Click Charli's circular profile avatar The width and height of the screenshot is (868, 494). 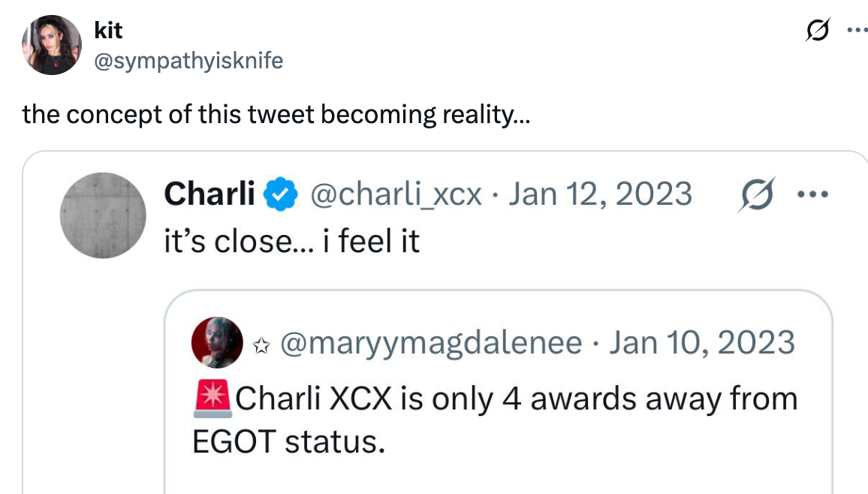tap(103, 215)
